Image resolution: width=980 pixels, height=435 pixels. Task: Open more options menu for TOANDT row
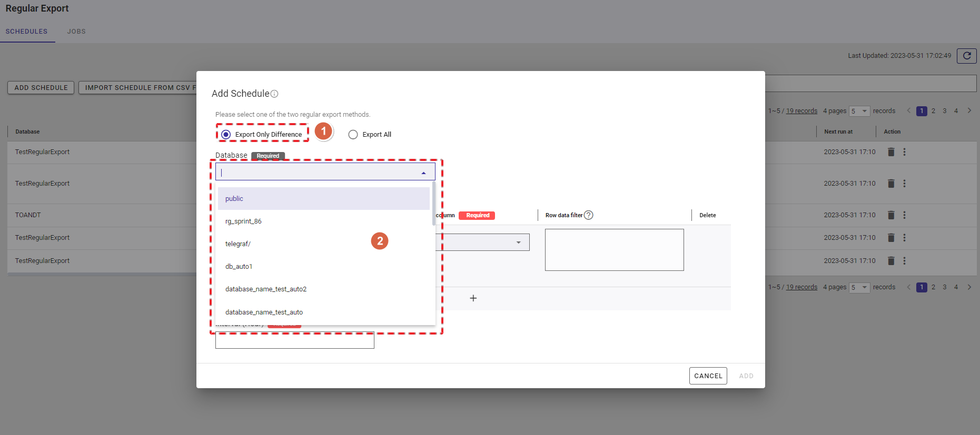(x=905, y=215)
